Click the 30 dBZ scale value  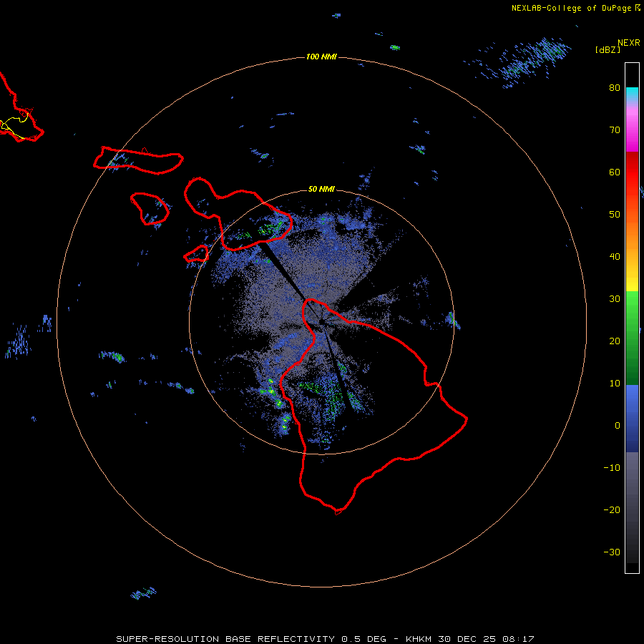pos(615,298)
